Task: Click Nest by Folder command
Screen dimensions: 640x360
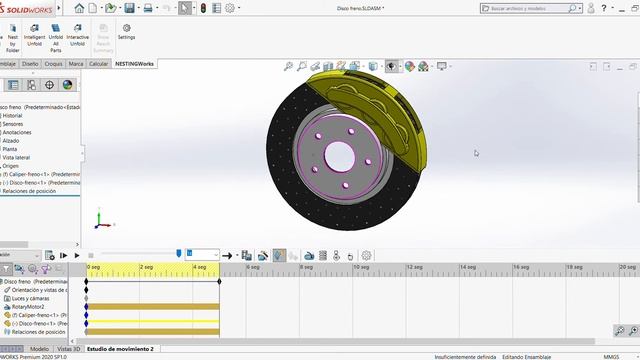Action: (x=13, y=38)
